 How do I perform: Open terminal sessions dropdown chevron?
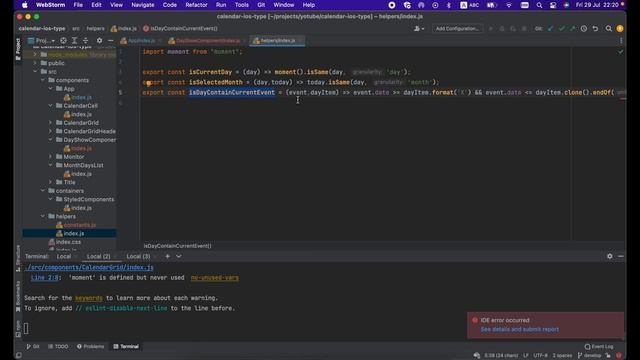pyautogui.click(x=179, y=256)
